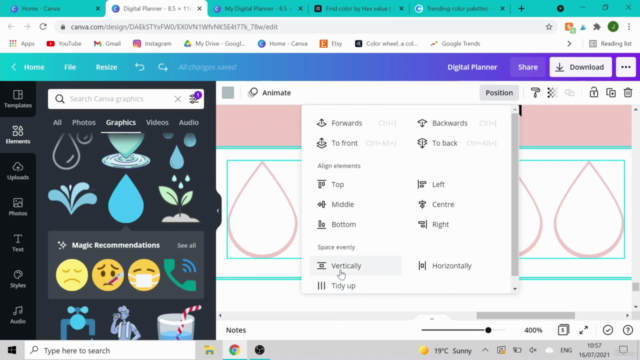
Task: Expand the pages strip chevron above Notes
Action: point(432,319)
